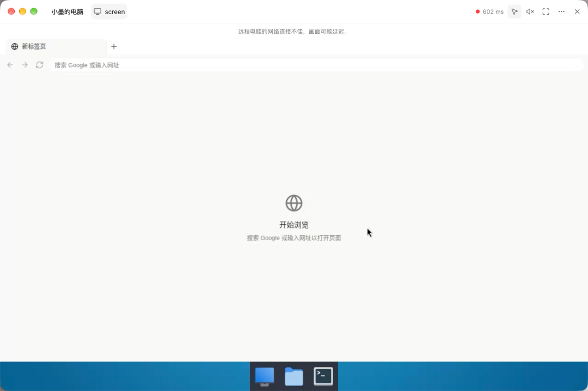Click the browser back arrow
Viewport: 588px width, 391px height.
pyautogui.click(x=10, y=65)
